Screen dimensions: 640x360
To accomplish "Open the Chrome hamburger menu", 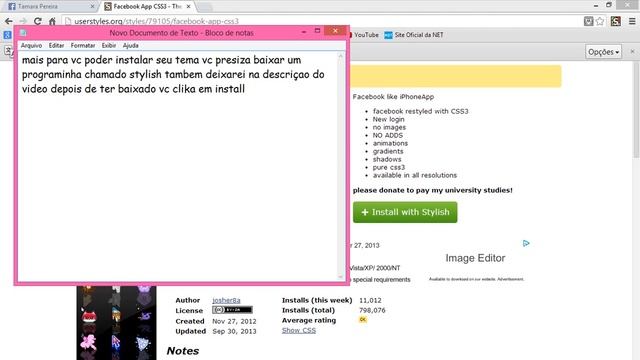I will pos(632,21).
